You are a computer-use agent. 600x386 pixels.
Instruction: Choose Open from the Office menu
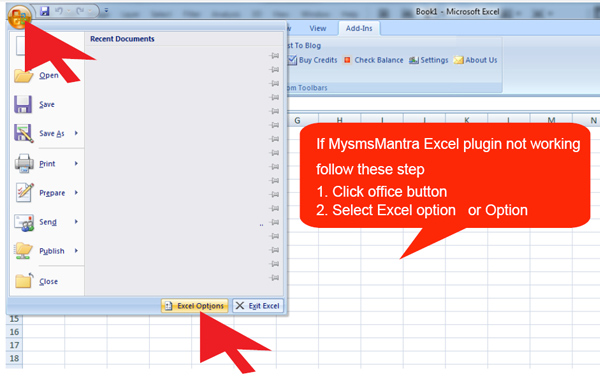(x=47, y=75)
